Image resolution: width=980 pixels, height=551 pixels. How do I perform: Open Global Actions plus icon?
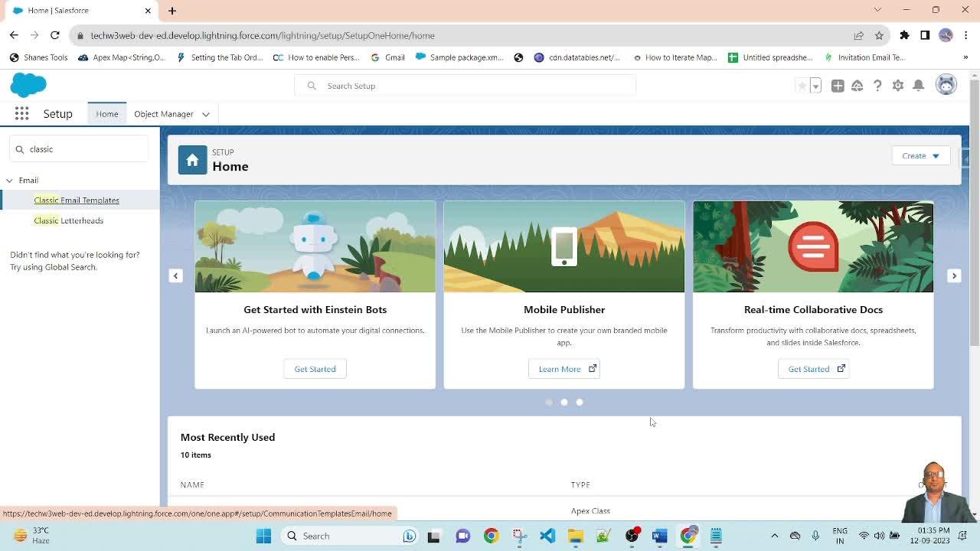838,86
